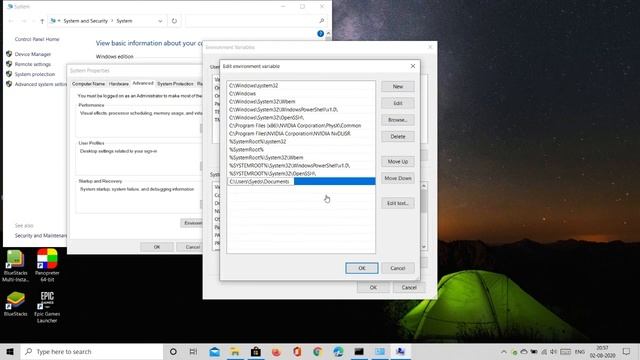Screen dimensions: 640x360
Task: Select the %SystemRoot%\system32 entry
Action: (x=301, y=142)
